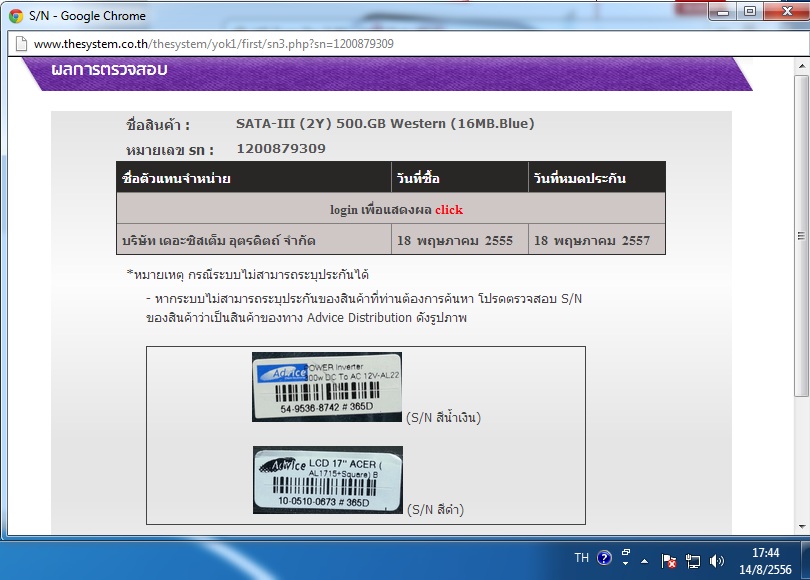Click the 'ชื่อตัวแทนจำหน่าย' column header
This screenshot has height=580, width=810.
coord(254,178)
